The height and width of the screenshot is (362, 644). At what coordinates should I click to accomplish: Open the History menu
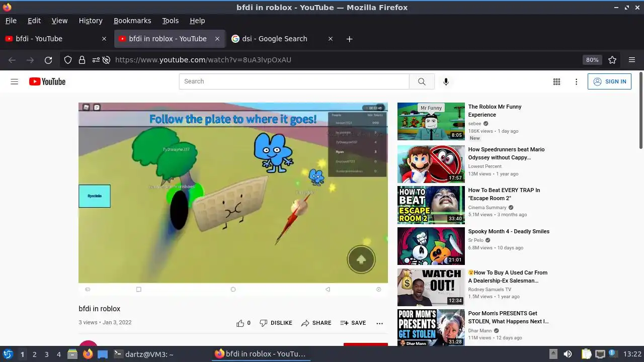click(x=91, y=21)
